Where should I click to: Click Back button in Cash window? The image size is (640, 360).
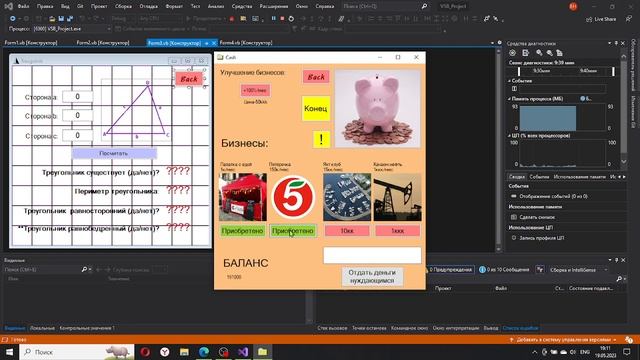click(x=316, y=77)
